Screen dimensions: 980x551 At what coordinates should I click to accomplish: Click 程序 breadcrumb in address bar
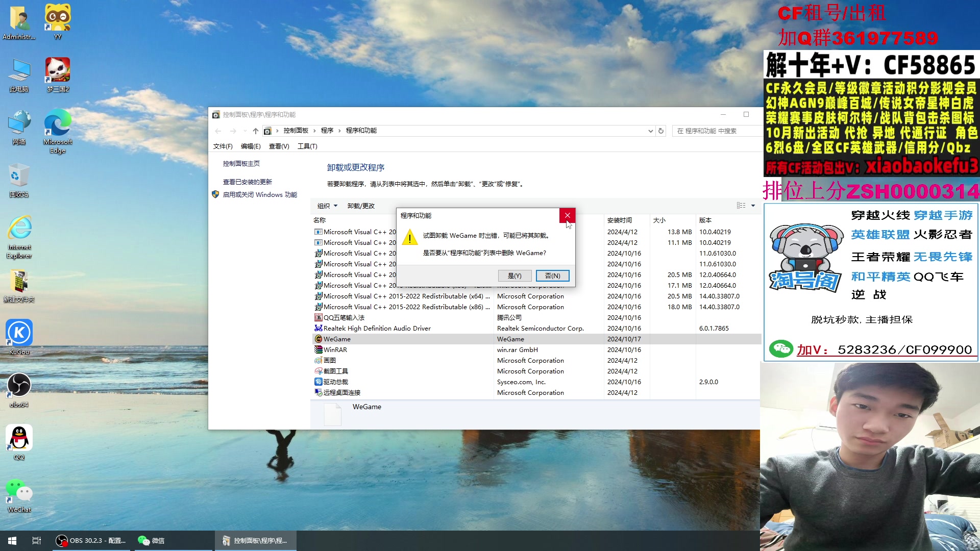[x=327, y=131]
